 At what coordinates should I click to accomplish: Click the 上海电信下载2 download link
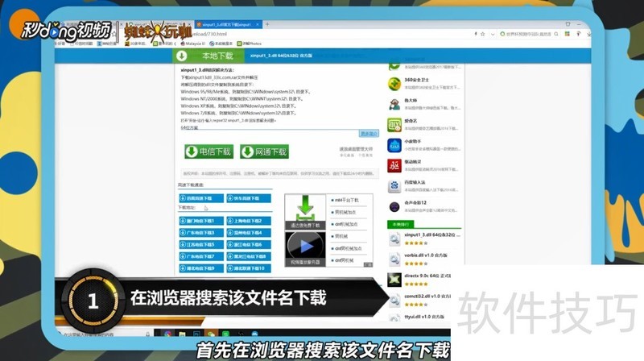[x=249, y=221]
